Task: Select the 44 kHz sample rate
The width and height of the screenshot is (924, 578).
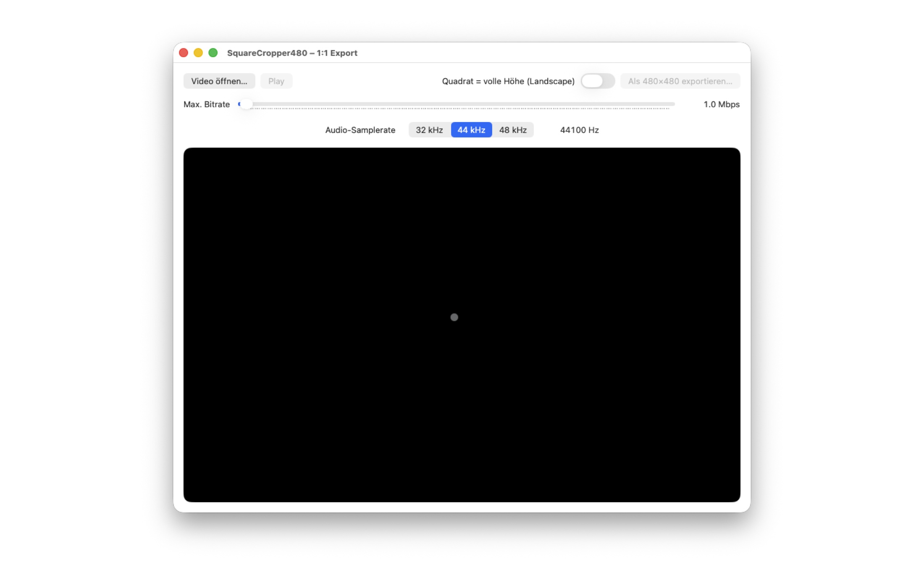Action: pos(471,130)
